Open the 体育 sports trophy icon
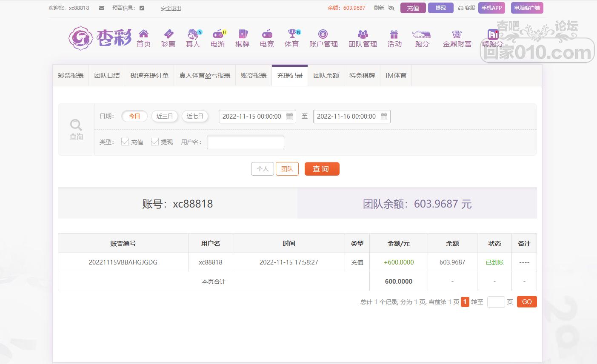This screenshot has height=364, width=597. click(x=292, y=34)
